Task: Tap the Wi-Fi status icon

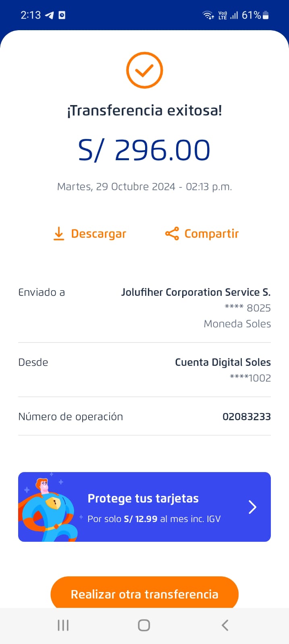Action: coord(208,15)
